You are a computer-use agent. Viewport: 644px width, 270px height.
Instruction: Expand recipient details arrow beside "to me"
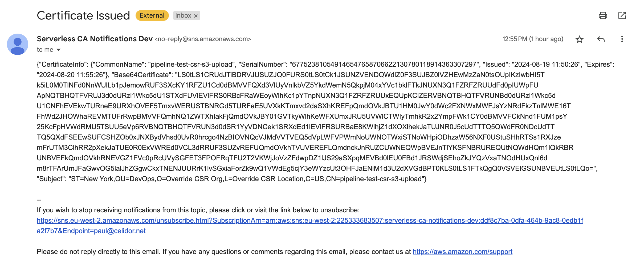59,50
